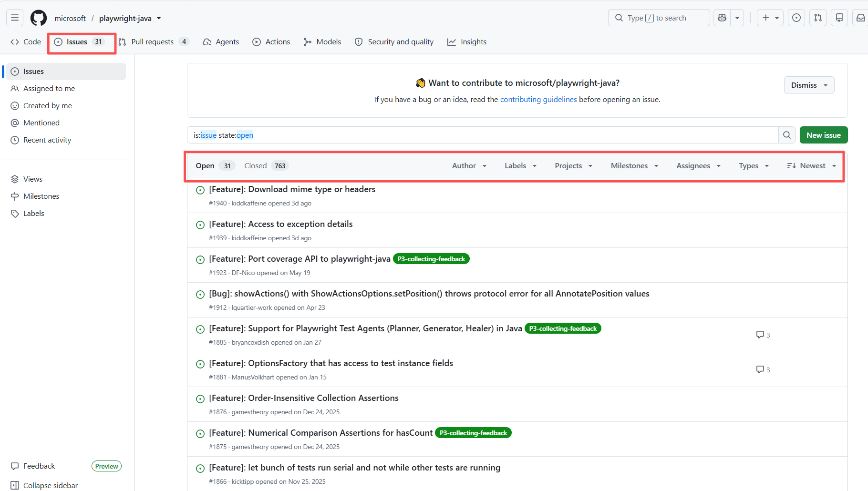868x491 pixels.
Task: Select Issues in the left sidebar
Action: coord(66,72)
